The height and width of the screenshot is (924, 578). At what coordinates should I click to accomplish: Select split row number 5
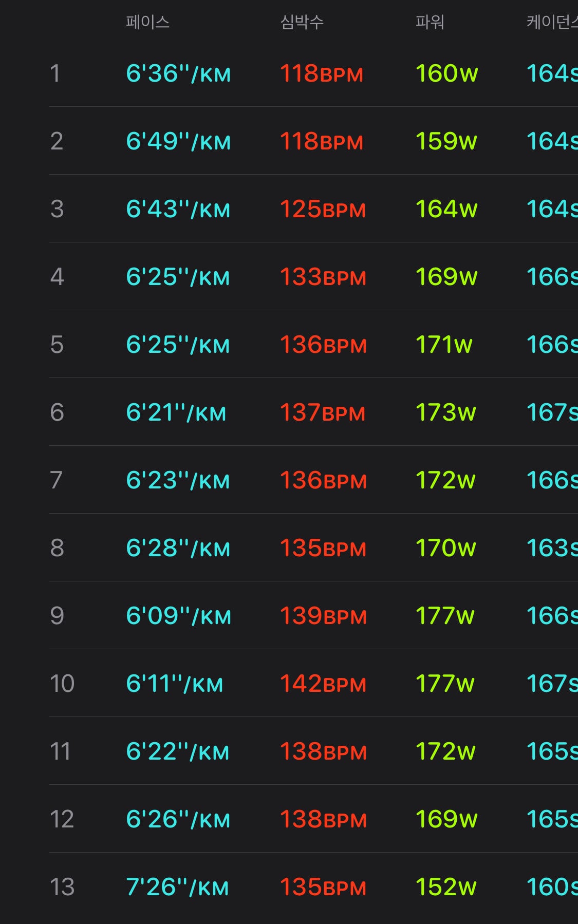pos(313,344)
